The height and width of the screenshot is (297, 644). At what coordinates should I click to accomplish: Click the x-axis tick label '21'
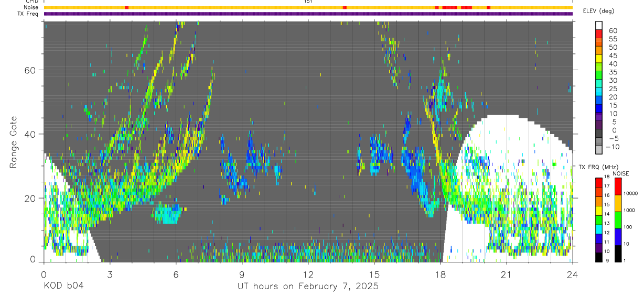point(507,274)
